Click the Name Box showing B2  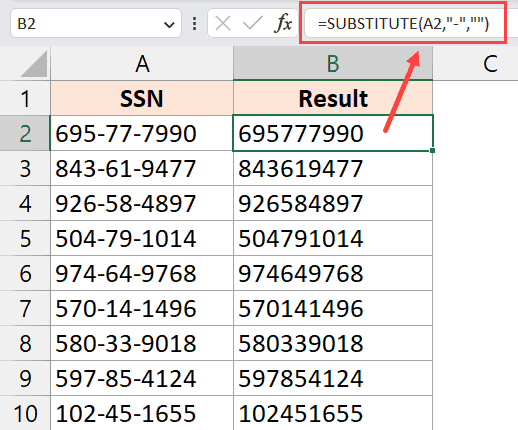[x=96, y=24]
